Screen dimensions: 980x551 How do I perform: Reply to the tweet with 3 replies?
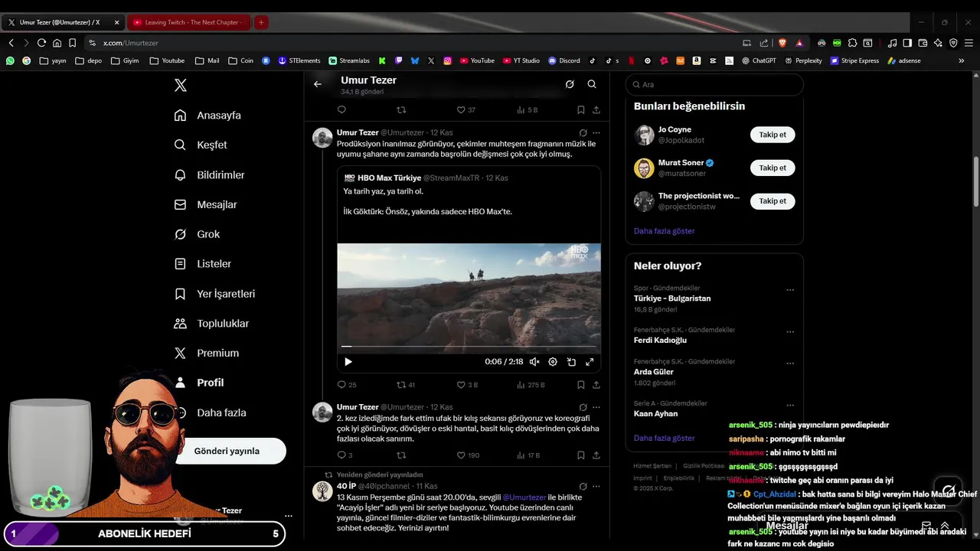pyautogui.click(x=345, y=455)
